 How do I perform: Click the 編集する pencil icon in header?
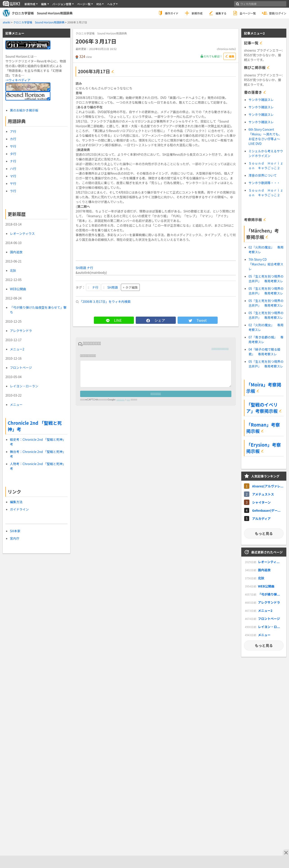[211, 13]
